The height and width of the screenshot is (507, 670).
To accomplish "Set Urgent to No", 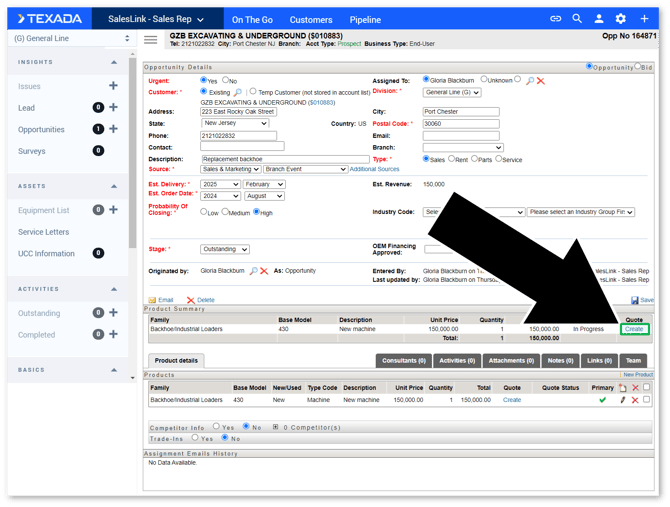I will (x=227, y=80).
